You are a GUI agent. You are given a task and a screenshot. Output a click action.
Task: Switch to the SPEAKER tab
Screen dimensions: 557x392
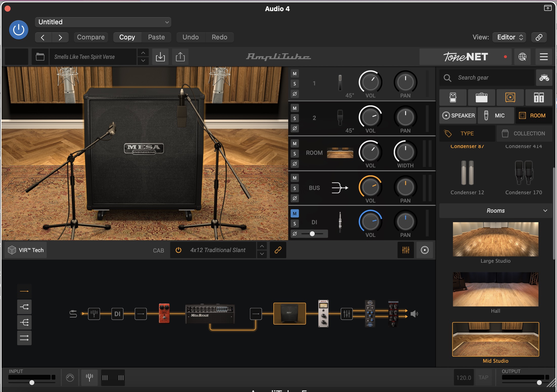(x=458, y=115)
